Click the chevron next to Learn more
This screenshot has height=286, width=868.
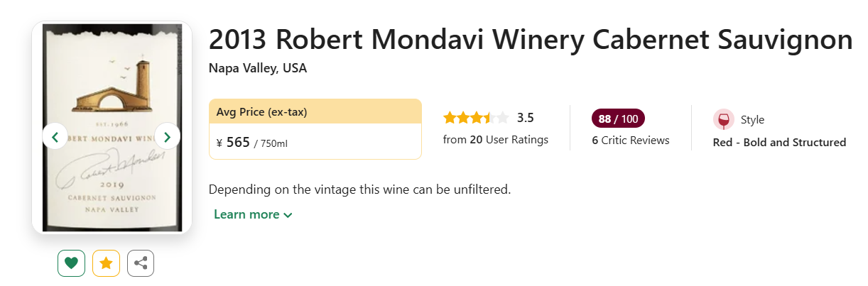coord(288,215)
